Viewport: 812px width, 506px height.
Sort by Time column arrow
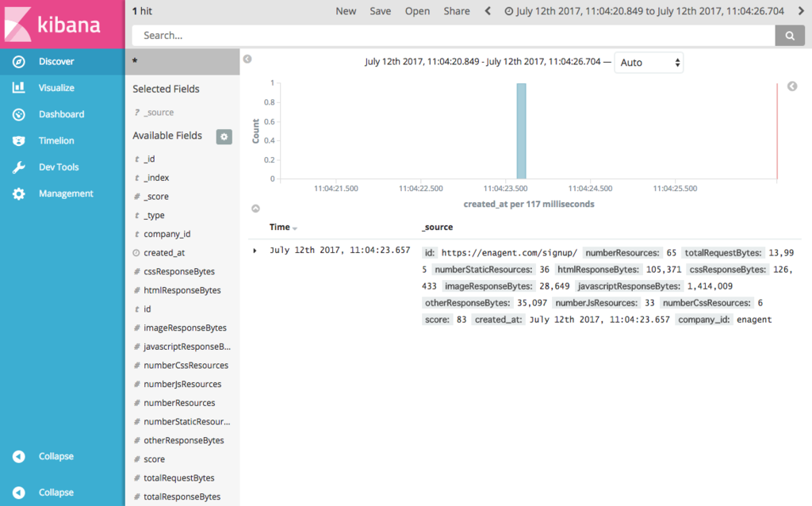(295, 228)
